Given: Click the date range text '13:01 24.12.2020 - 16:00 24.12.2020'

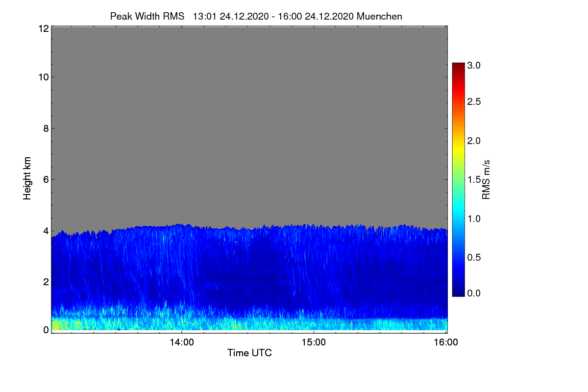Looking at the screenshot, I should click(x=274, y=16).
